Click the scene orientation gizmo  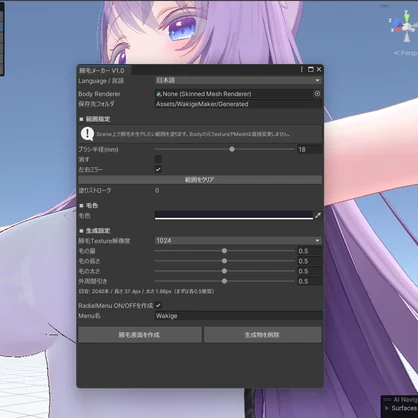(406, 27)
